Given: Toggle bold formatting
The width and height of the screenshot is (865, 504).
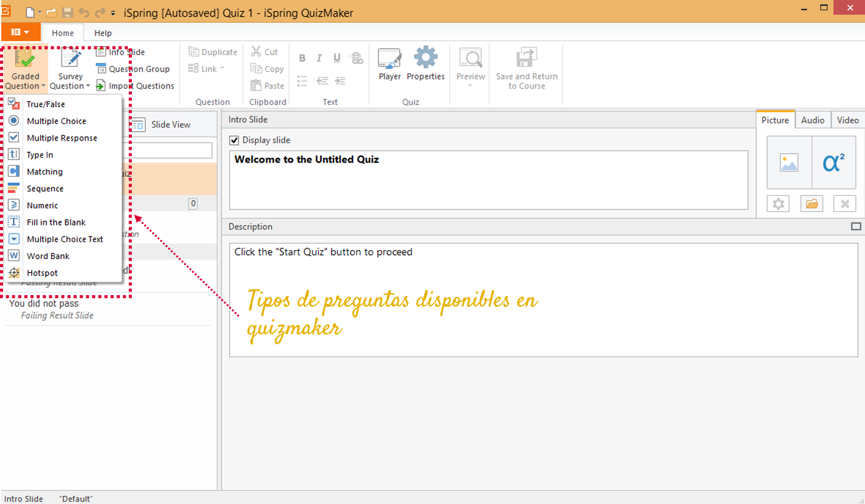Looking at the screenshot, I should tap(302, 58).
